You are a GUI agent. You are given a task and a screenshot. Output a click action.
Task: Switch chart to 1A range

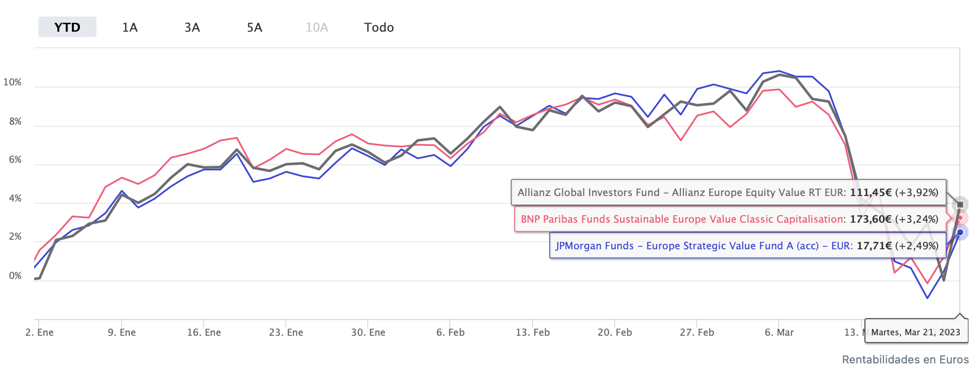130,27
